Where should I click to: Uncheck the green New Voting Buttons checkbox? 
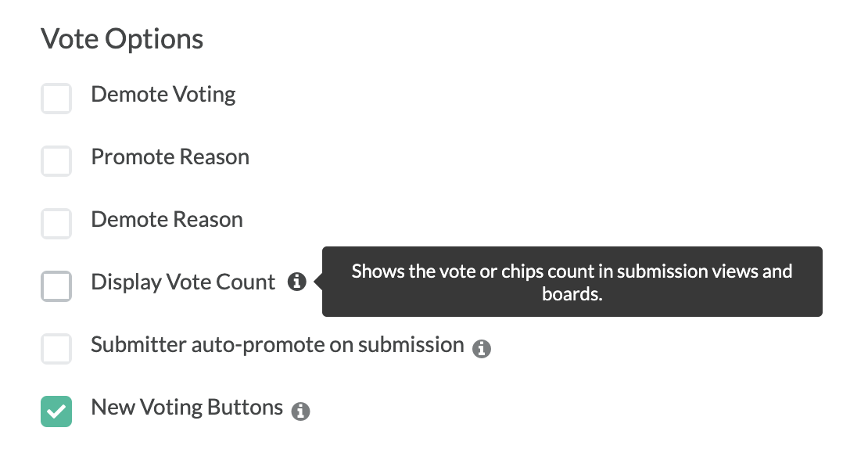56,411
